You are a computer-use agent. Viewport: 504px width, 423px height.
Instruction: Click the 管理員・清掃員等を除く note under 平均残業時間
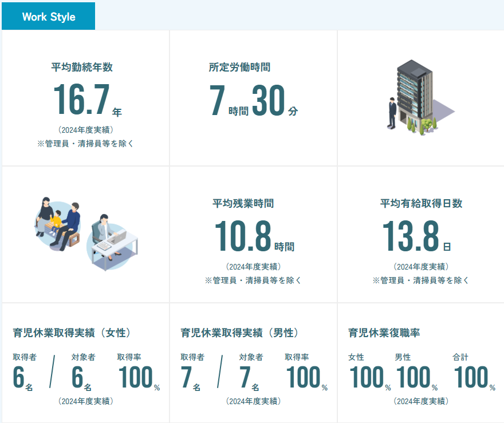coord(253,280)
